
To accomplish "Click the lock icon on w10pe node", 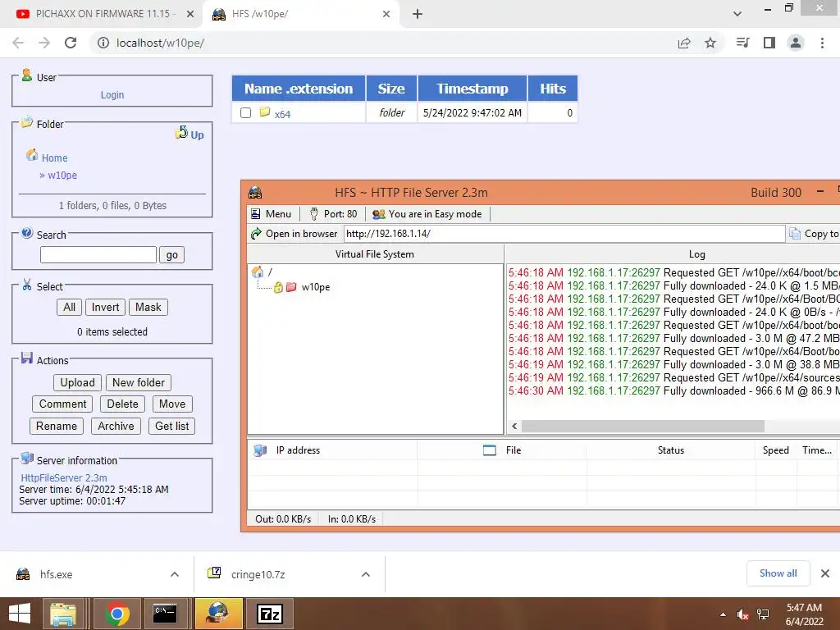I will (278, 288).
